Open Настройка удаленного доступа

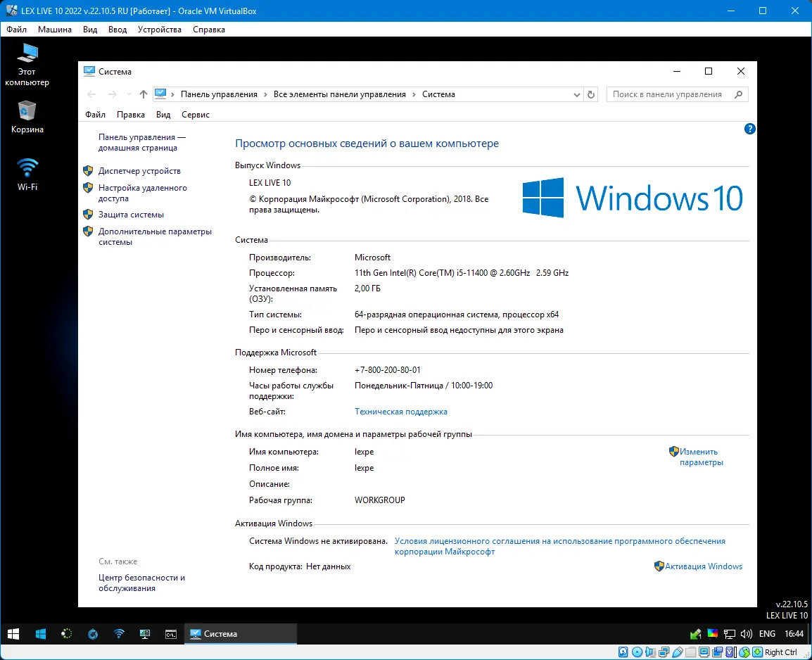[x=142, y=193]
